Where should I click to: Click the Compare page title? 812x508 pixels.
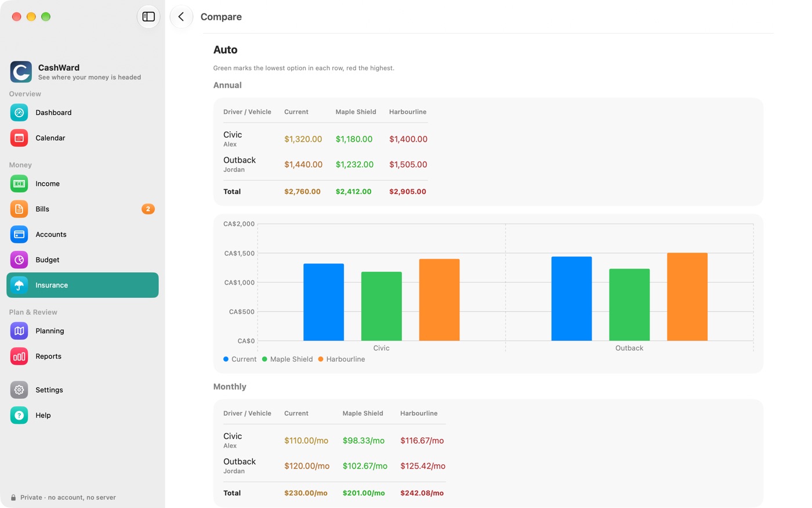pos(221,17)
